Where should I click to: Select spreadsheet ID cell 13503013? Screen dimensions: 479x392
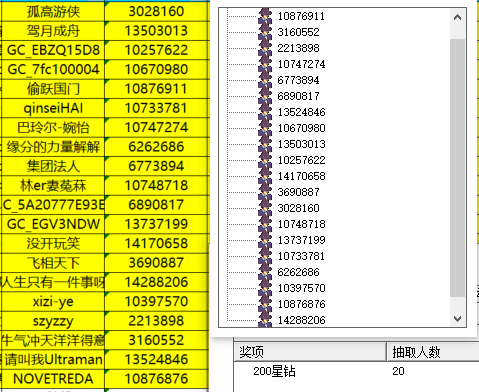[x=156, y=31]
